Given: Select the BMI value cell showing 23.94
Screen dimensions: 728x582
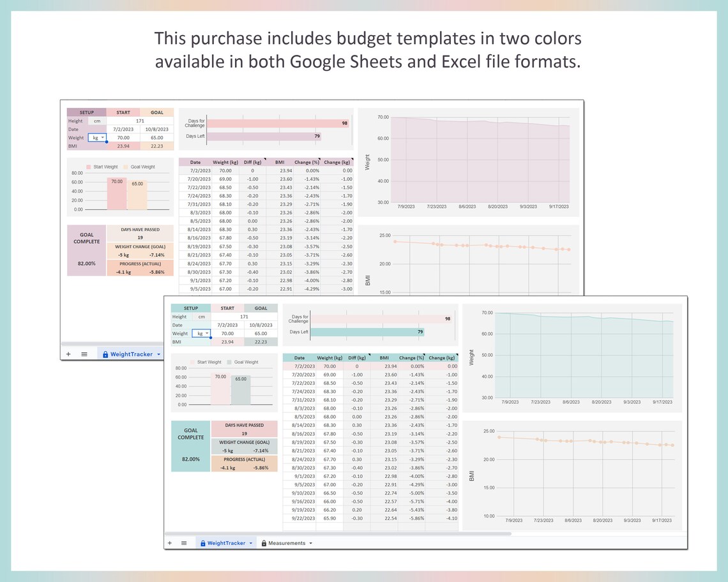Looking at the screenshot, I should [123, 146].
